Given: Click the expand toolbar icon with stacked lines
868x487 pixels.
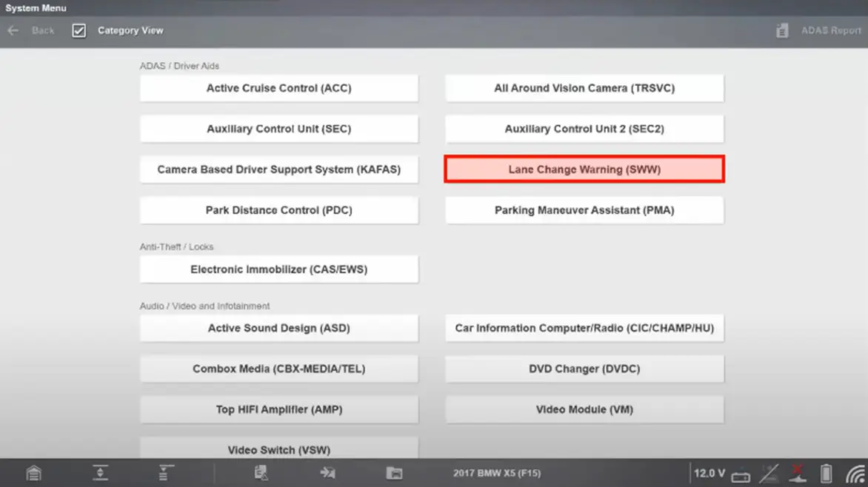Looking at the screenshot, I should [x=166, y=473].
